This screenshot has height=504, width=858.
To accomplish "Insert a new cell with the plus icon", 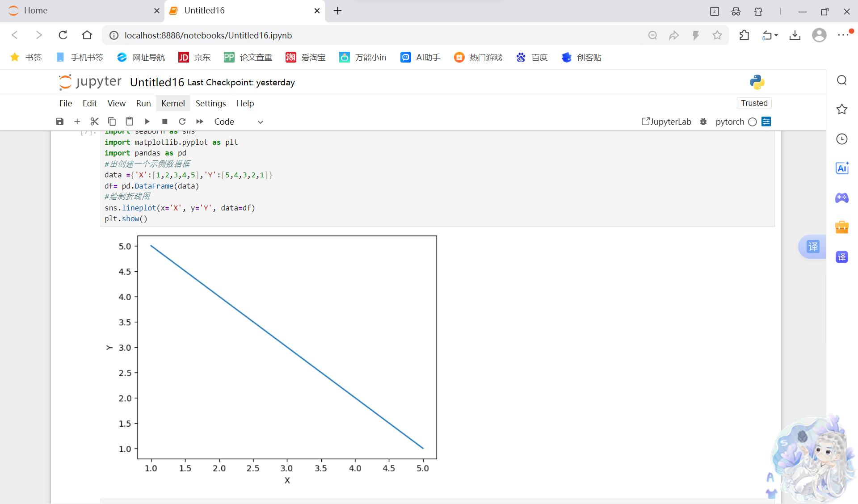I will pyautogui.click(x=77, y=122).
